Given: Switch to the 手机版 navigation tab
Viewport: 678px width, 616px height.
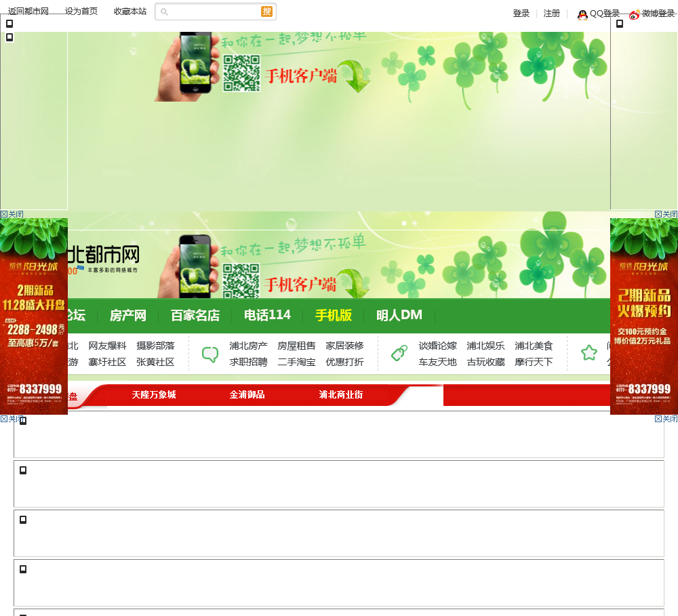Looking at the screenshot, I should (x=334, y=315).
